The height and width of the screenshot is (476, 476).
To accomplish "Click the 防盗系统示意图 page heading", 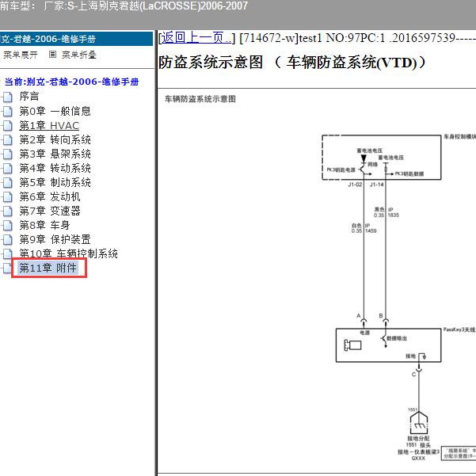I will point(292,63).
